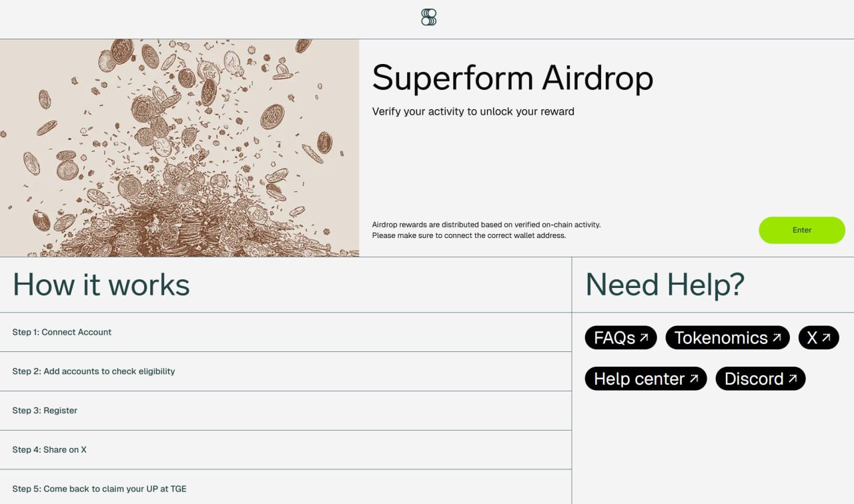Image resolution: width=854 pixels, height=504 pixels.
Task: Click the arrow icon beside Discord
Action: tap(793, 379)
